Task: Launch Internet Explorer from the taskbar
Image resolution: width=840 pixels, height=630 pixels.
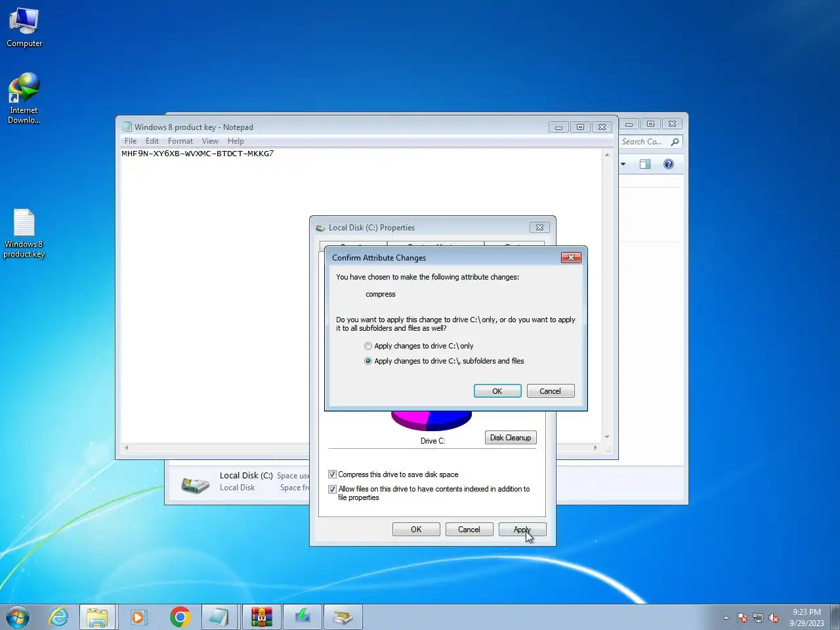Action: [58, 617]
